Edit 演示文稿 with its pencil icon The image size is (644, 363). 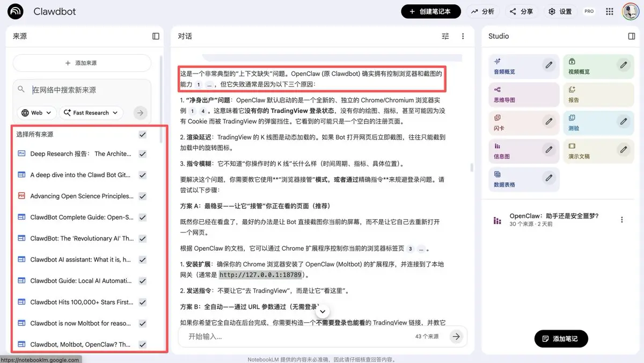(624, 149)
